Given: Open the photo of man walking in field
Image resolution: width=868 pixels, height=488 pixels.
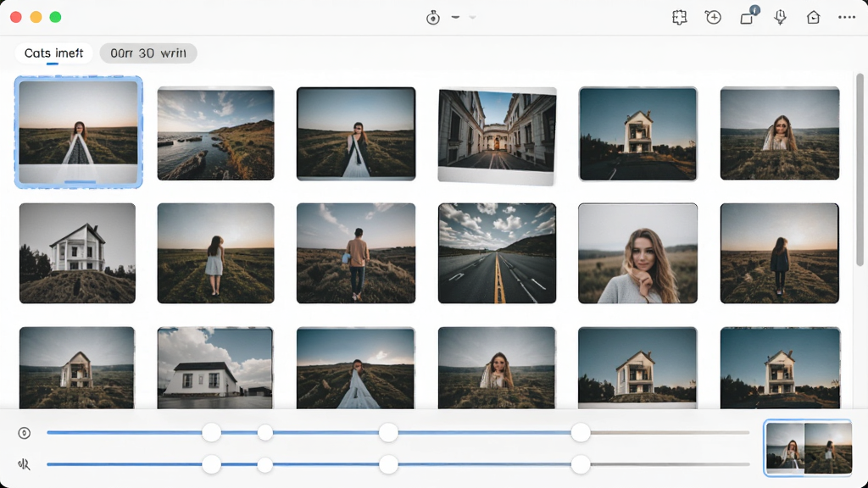Looking at the screenshot, I should (356, 252).
